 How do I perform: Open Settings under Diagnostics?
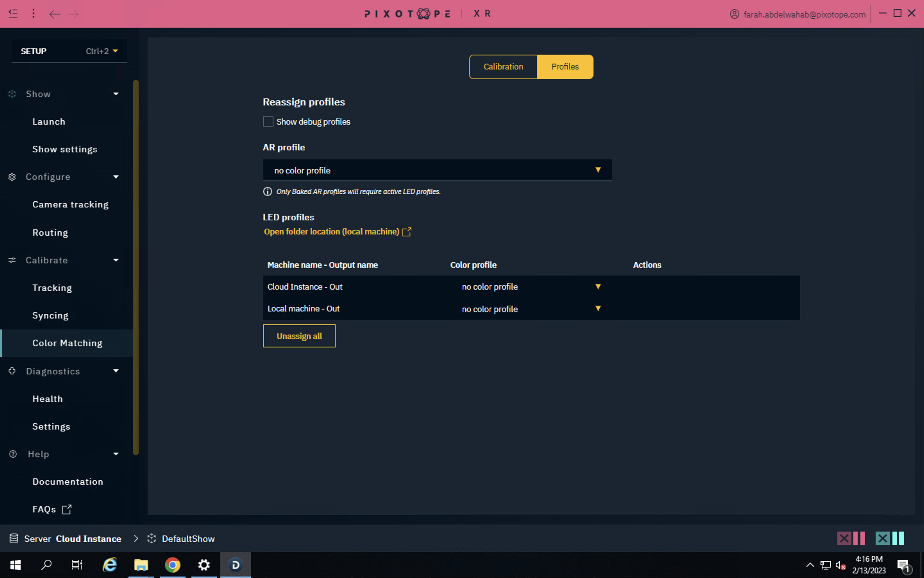pyautogui.click(x=52, y=426)
